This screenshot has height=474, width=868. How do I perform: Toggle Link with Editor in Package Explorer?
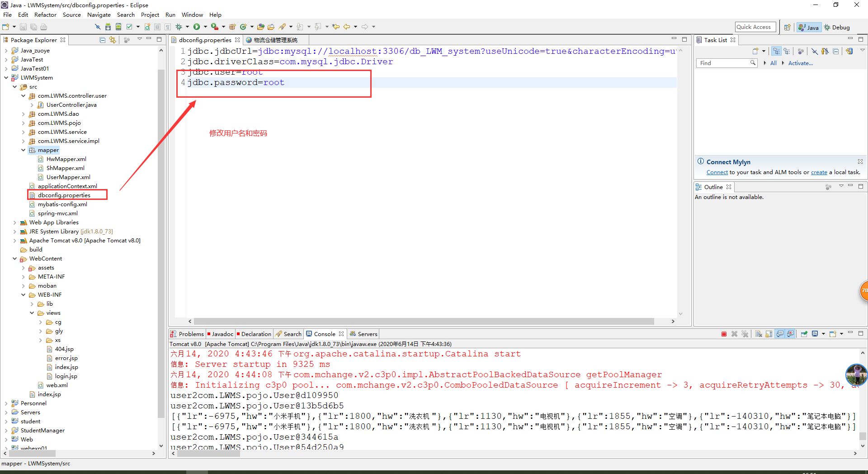(x=113, y=40)
